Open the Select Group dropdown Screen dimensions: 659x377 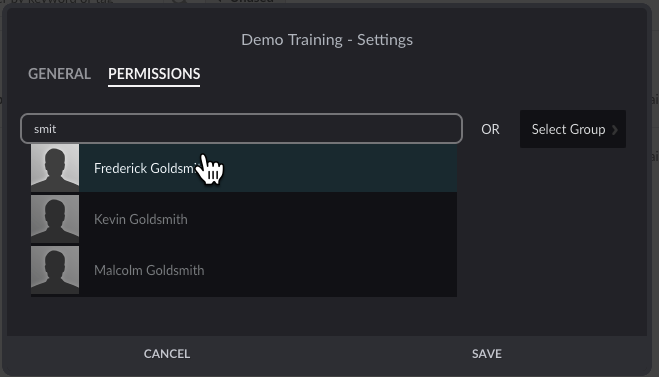(573, 129)
